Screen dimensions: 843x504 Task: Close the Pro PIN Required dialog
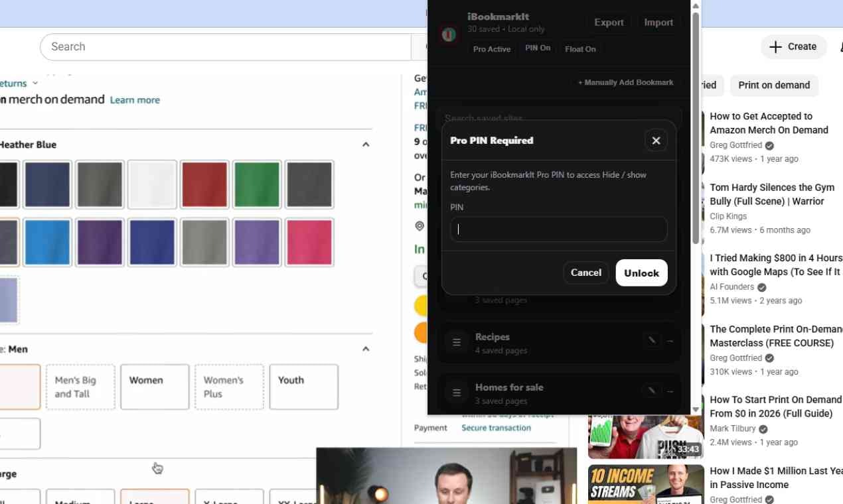pos(656,140)
